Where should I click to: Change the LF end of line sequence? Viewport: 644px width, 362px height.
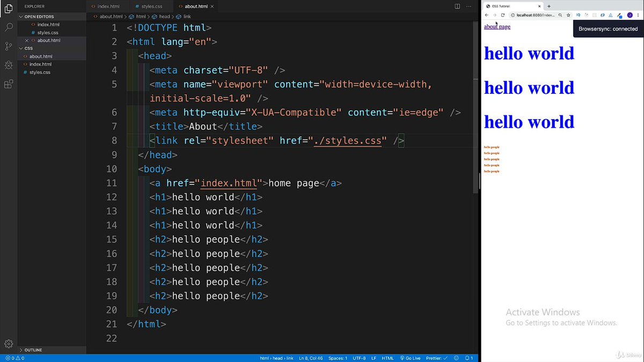[374, 358]
